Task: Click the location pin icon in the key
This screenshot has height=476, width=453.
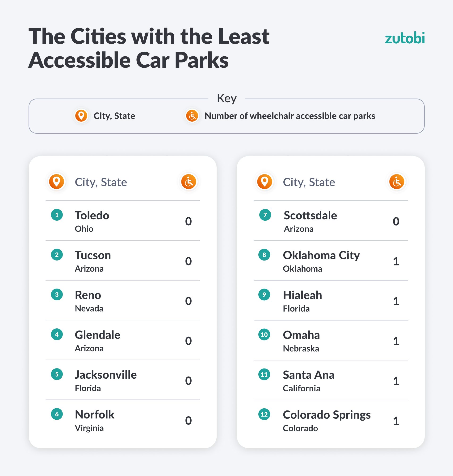Action: click(x=81, y=116)
